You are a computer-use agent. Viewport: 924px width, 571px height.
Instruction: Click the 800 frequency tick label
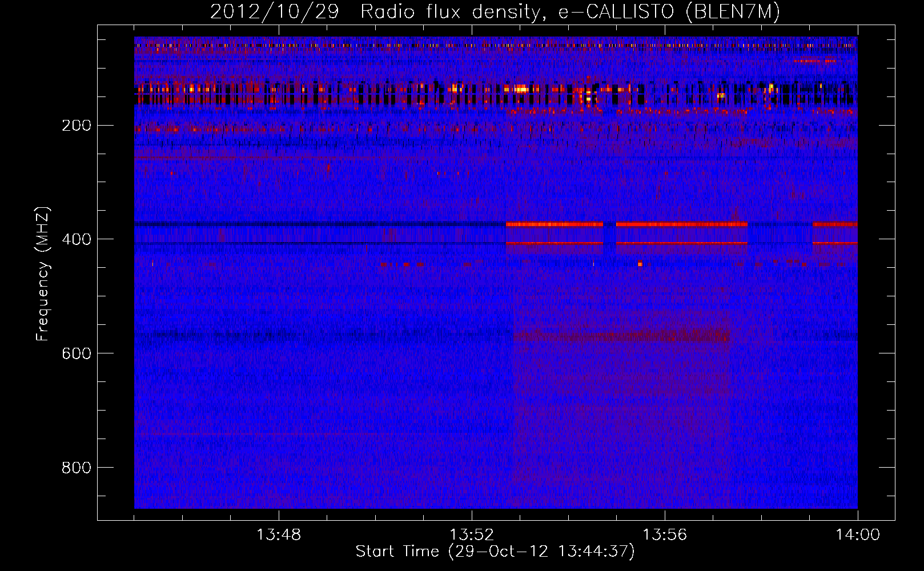point(77,468)
